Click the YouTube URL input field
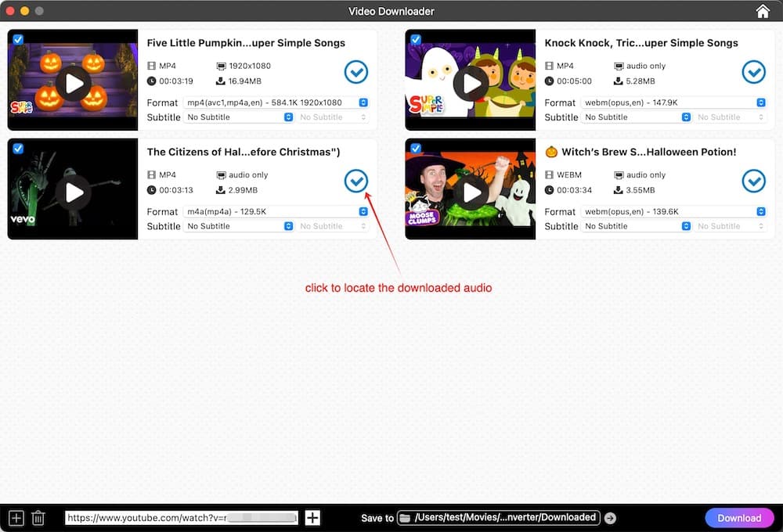This screenshot has width=783, height=532. pyautogui.click(x=182, y=518)
